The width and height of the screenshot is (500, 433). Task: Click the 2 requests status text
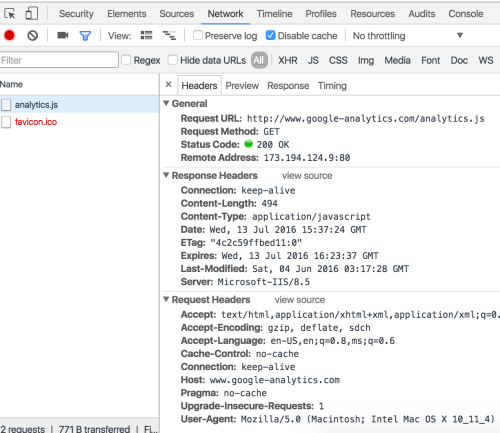coord(22,429)
